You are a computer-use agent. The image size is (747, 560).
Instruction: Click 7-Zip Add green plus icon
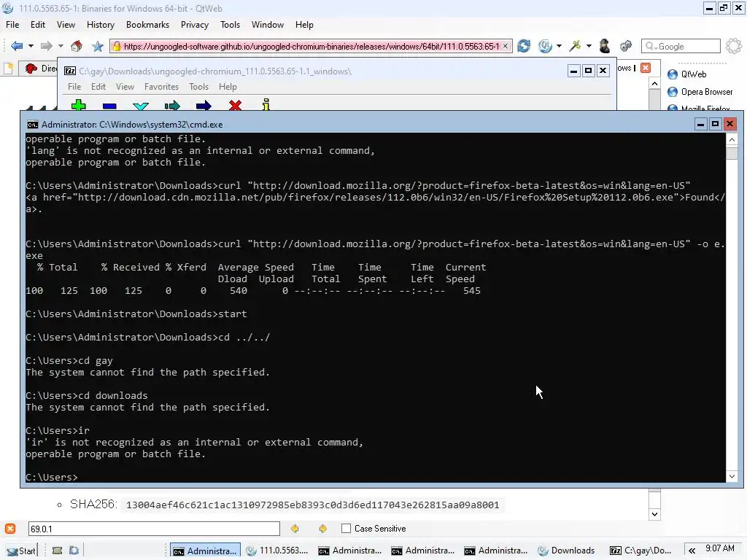coord(79,105)
